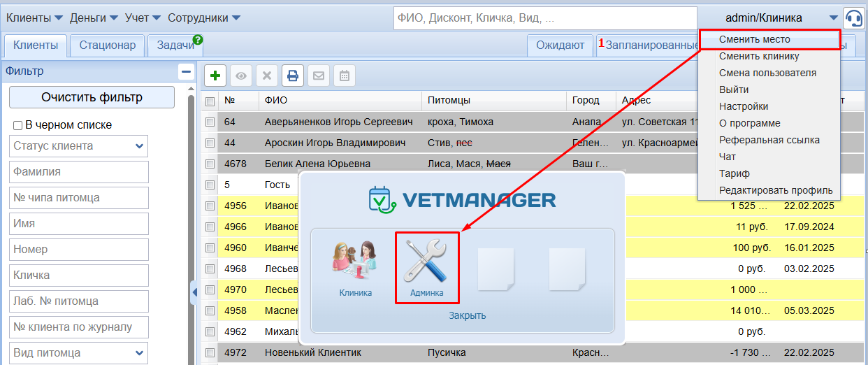Click the print toolbar icon
The height and width of the screenshot is (365, 868).
point(293,76)
